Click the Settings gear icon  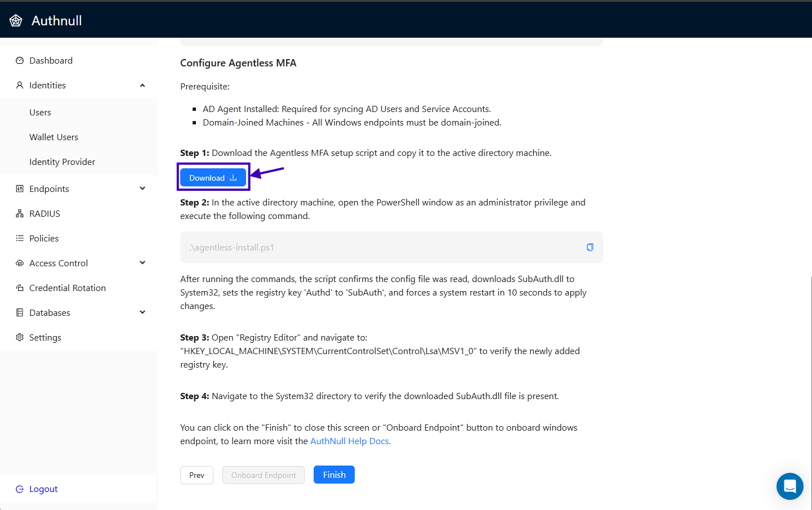20,338
